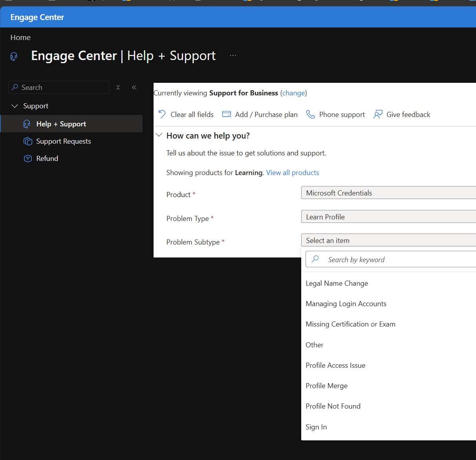This screenshot has height=460, width=476.
Task: Click the Problem Subtype Select an item dropdown
Action: [388, 240]
